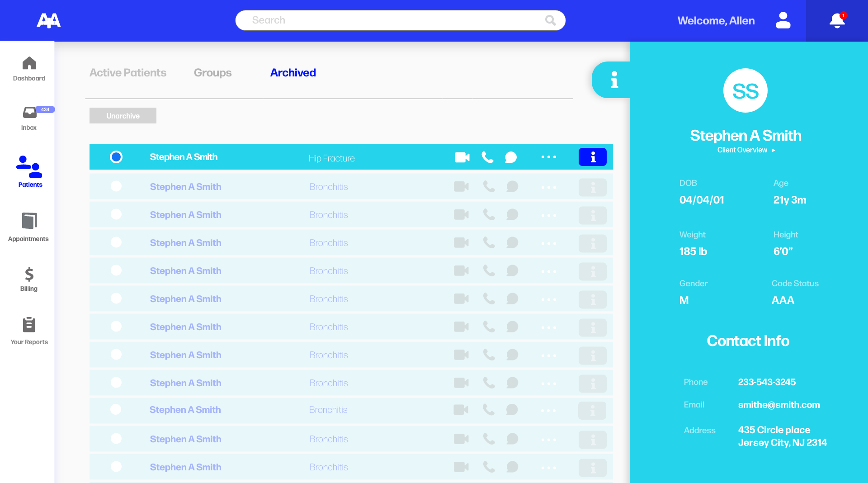Click the email smithe@smith.com
This screenshot has width=868, height=483.
(779, 405)
